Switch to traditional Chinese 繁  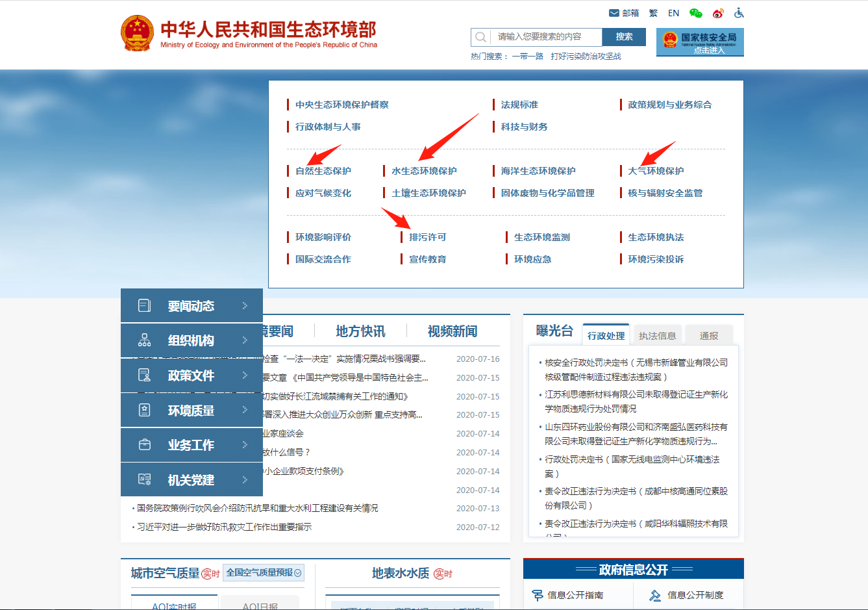tap(653, 13)
